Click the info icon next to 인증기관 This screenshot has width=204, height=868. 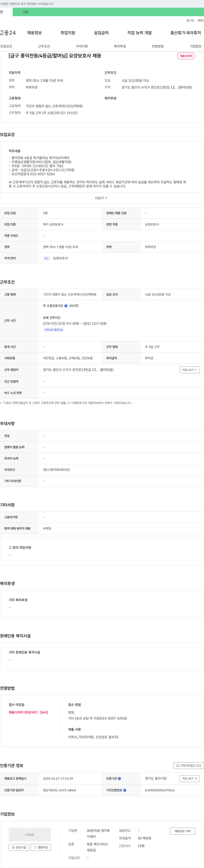point(119,778)
